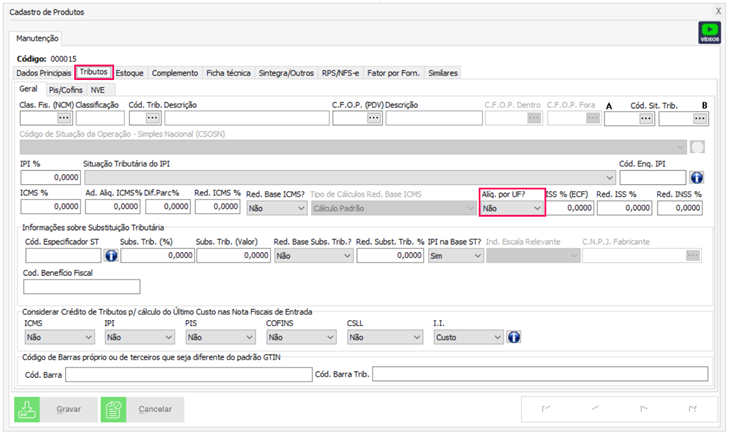Click info icon next to Cód. Especificador ST
The width and height of the screenshot is (730, 435).
click(111, 256)
